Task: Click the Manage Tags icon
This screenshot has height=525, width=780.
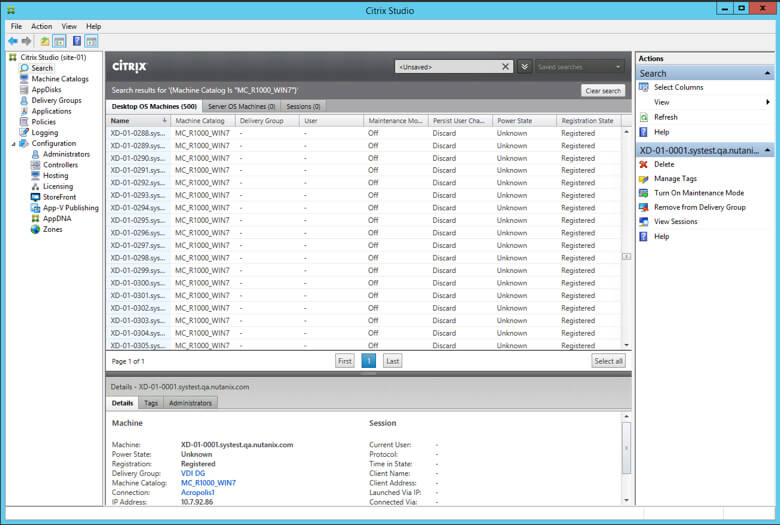Action: coord(644,179)
